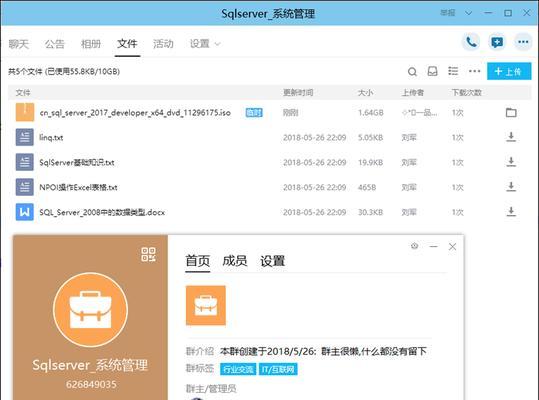Viewport: 539px width, 400px height.
Task: Click the large group avatar circle
Action: [x=90, y=310]
